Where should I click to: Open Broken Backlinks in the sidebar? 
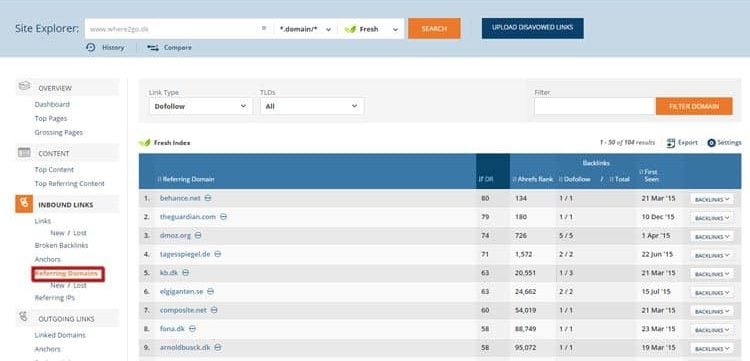pyautogui.click(x=61, y=245)
